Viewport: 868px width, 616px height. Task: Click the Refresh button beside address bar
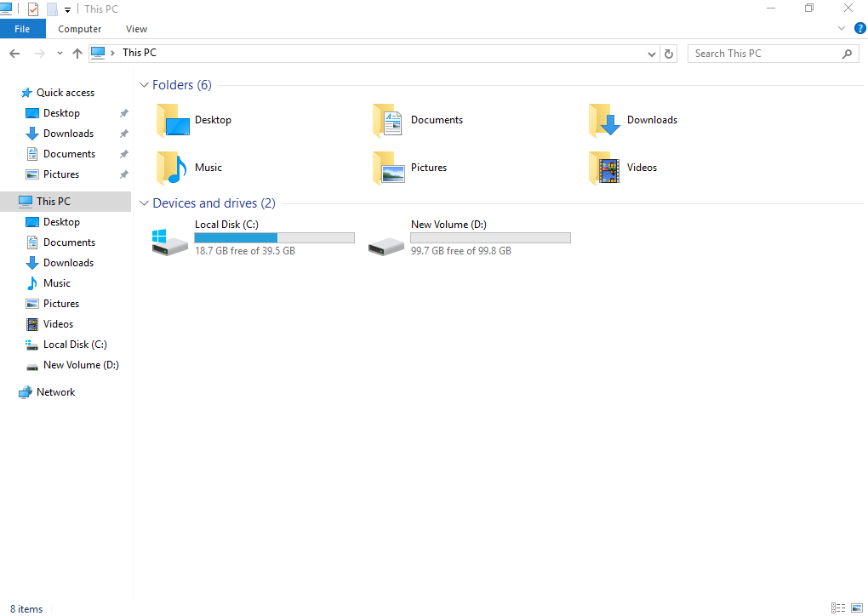[669, 54]
